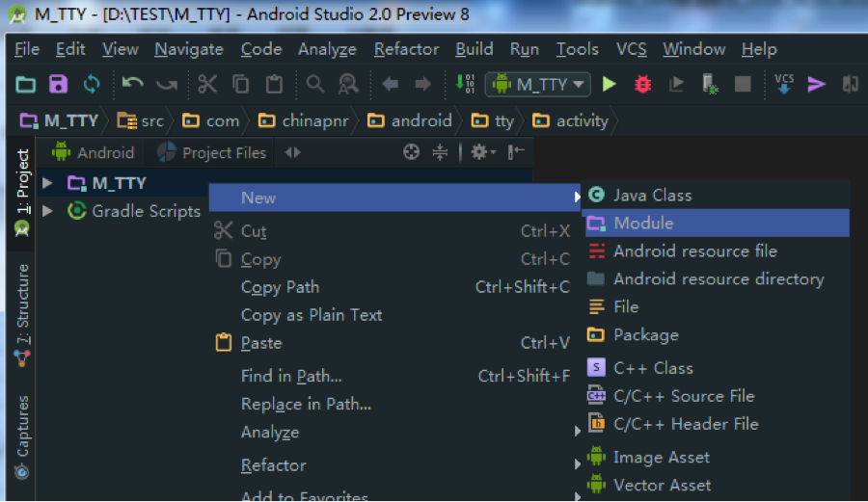Click Java Class in the New submenu
The image size is (868, 502).
tap(652, 196)
